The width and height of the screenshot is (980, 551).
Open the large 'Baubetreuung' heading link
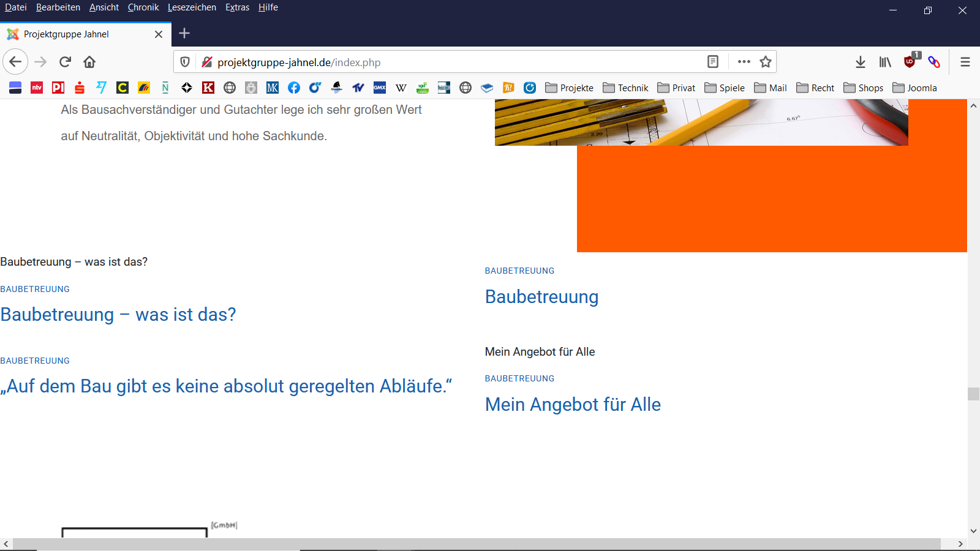point(541,296)
